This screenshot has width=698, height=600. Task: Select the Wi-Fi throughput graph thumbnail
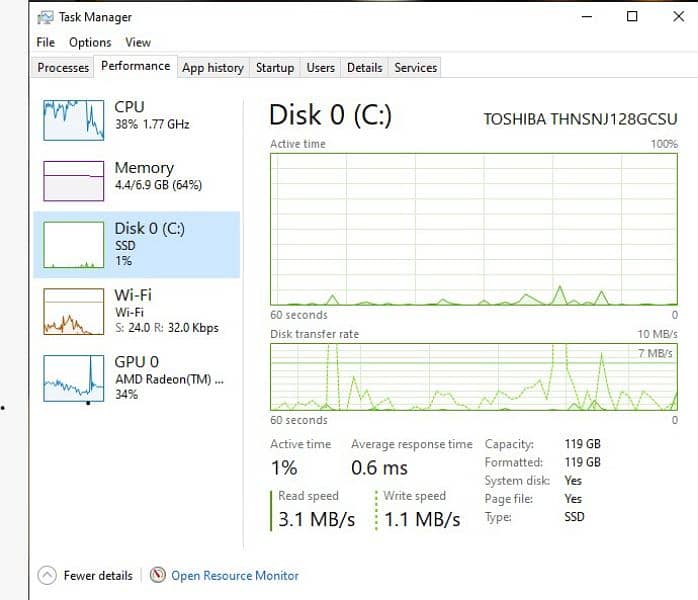point(74,311)
